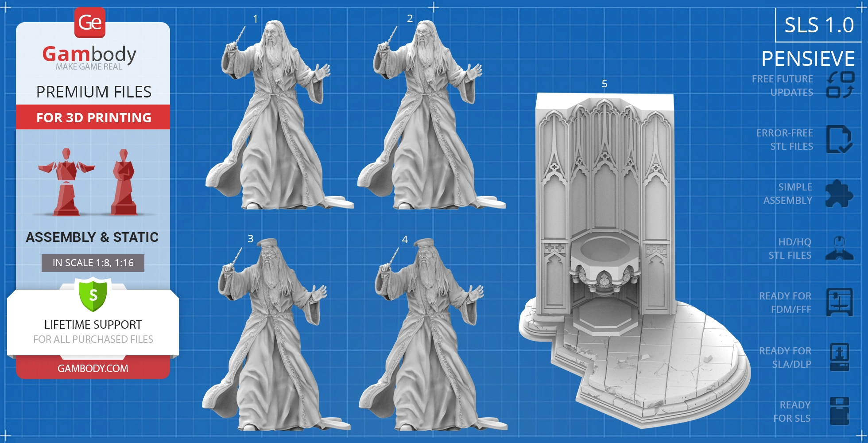Click the Gambody Ge logo badge

(x=90, y=23)
